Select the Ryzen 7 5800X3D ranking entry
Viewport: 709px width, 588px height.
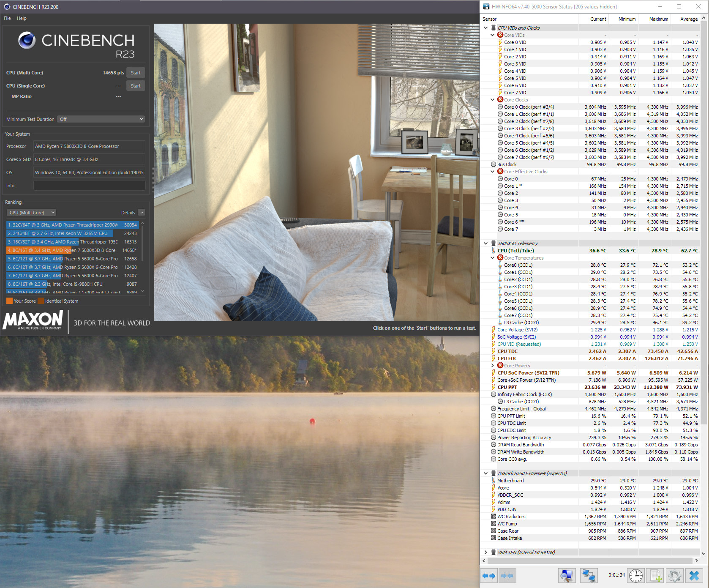73,250
